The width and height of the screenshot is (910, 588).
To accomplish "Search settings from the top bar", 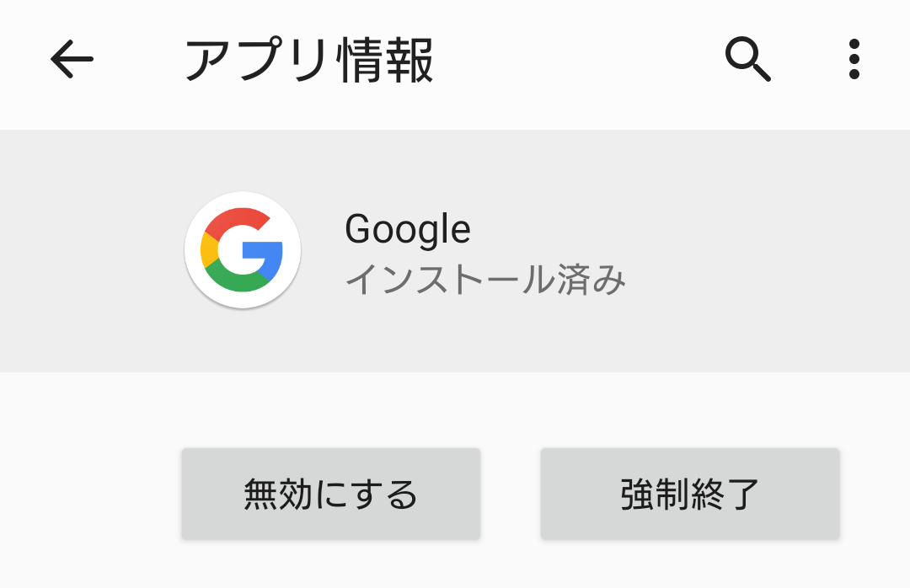I will 747,60.
